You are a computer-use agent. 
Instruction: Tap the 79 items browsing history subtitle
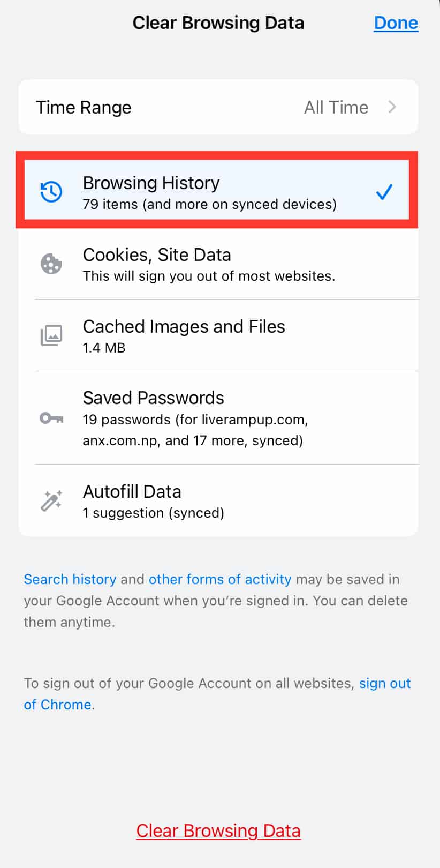point(210,204)
